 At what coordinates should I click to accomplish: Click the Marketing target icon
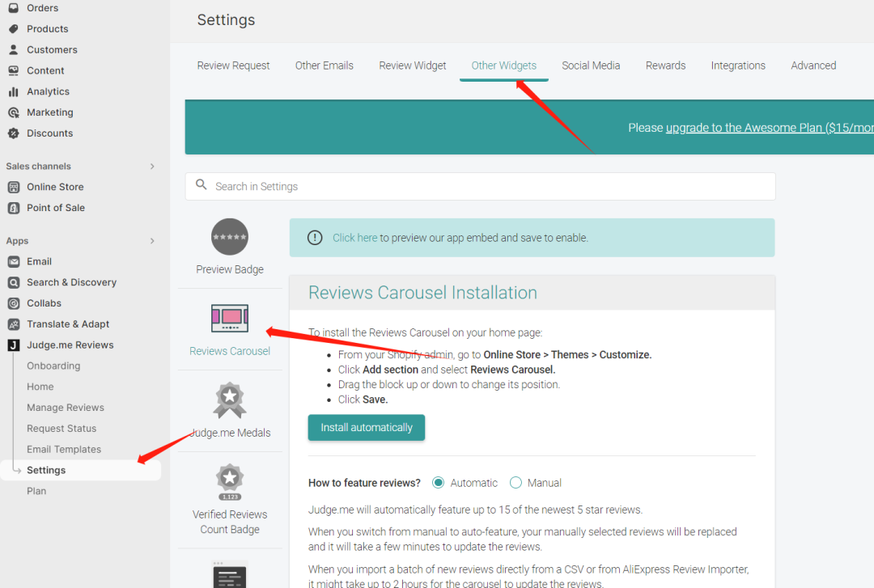pos(14,112)
